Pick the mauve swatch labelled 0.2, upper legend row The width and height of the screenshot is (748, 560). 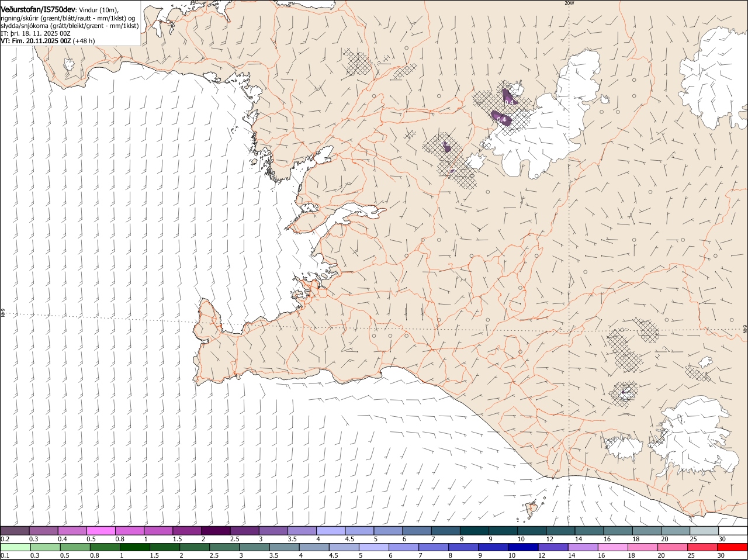15,531
